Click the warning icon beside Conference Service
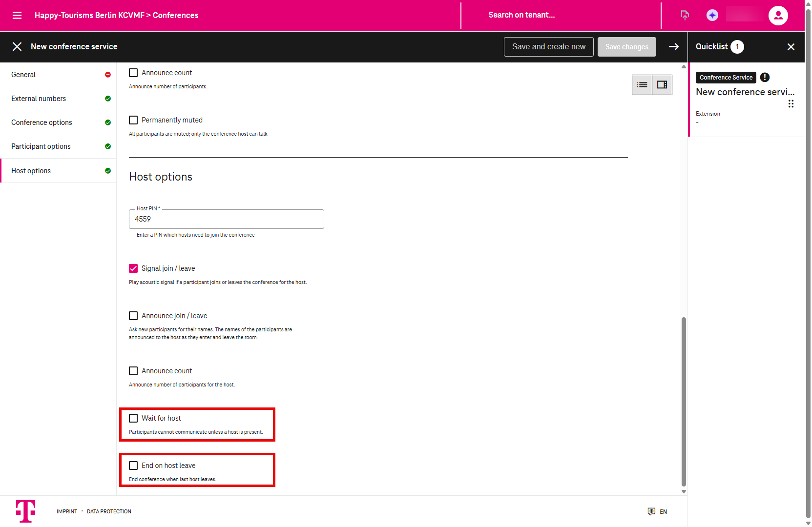Screen dimensions: 812x527 pos(765,77)
